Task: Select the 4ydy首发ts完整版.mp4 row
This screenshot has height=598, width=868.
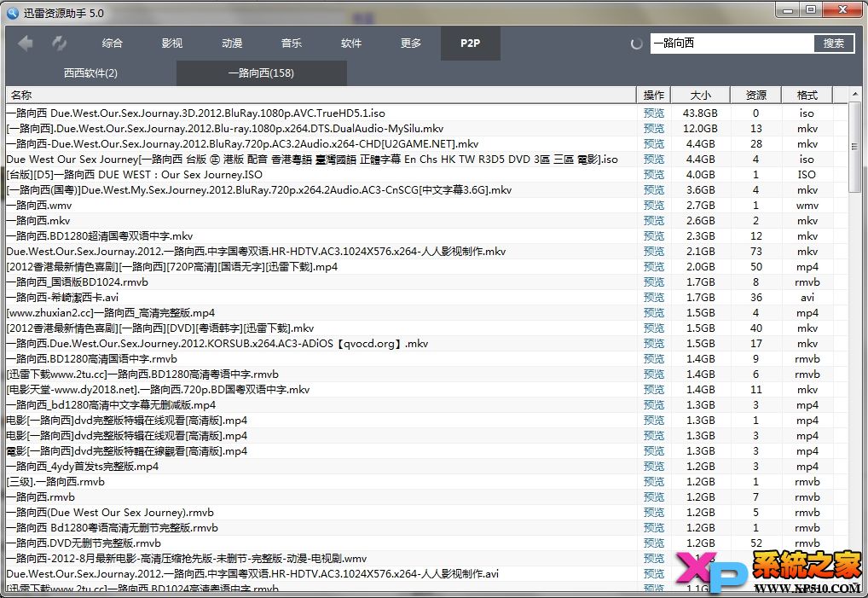Action: (x=426, y=467)
